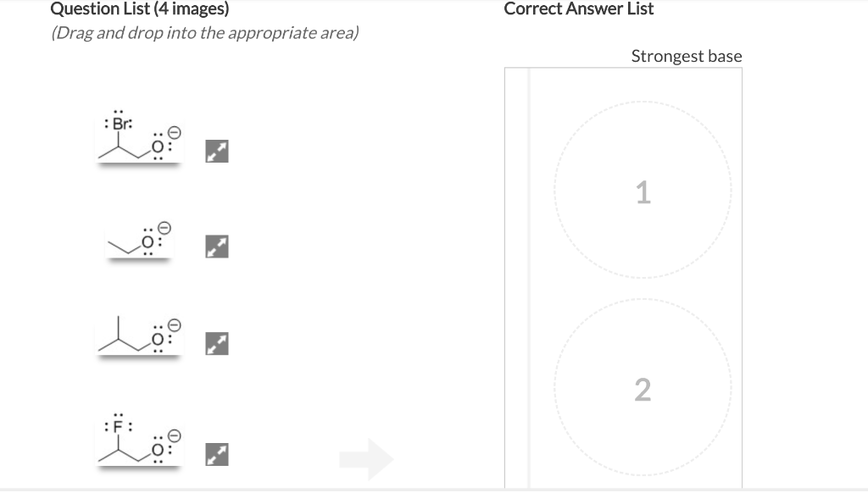This screenshot has height=493, width=868.
Task: Click the gray forward arrow icon
Action: 366,459
